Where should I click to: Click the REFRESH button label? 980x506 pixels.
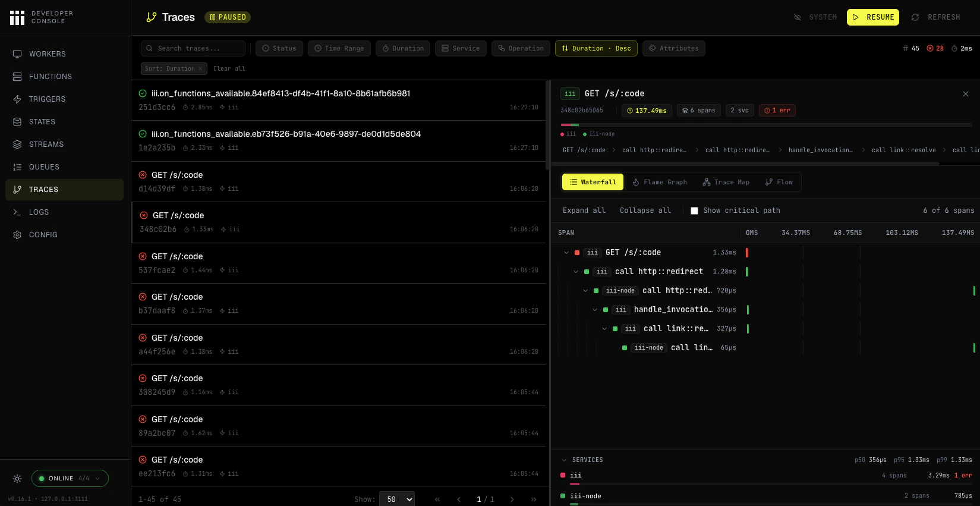944,17
